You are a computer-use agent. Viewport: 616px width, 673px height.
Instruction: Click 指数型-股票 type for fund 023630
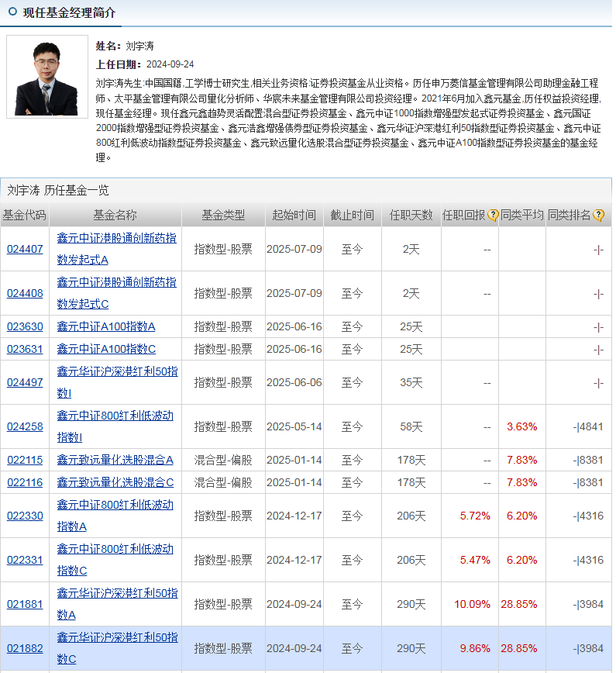223,326
